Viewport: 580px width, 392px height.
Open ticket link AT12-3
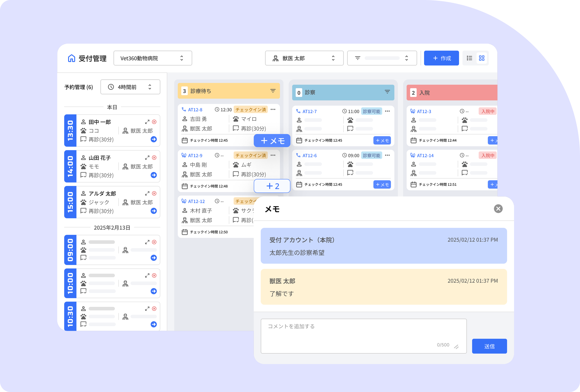[x=424, y=112]
